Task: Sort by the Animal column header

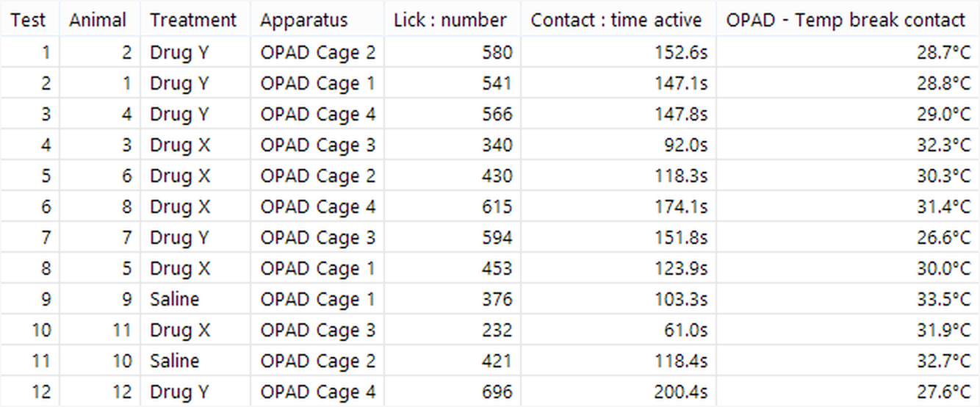Action: pyautogui.click(x=98, y=20)
